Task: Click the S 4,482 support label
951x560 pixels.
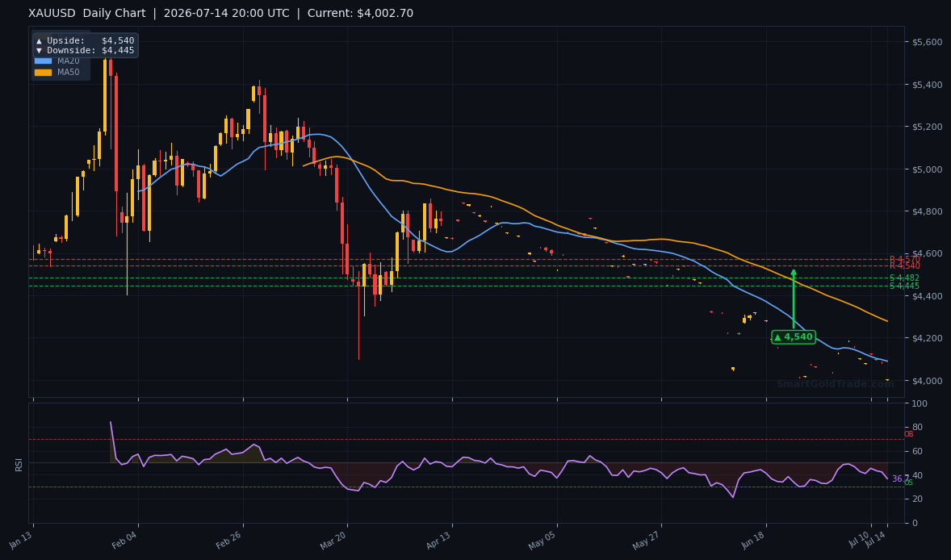Action: (904, 278)
